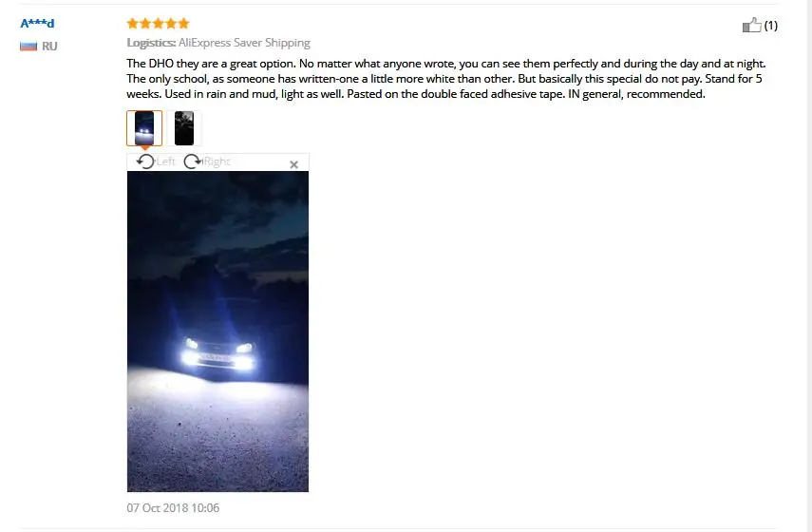812x532 pixels.
Task: Click the helpful vote count (1)
Action: coord(770,26)
